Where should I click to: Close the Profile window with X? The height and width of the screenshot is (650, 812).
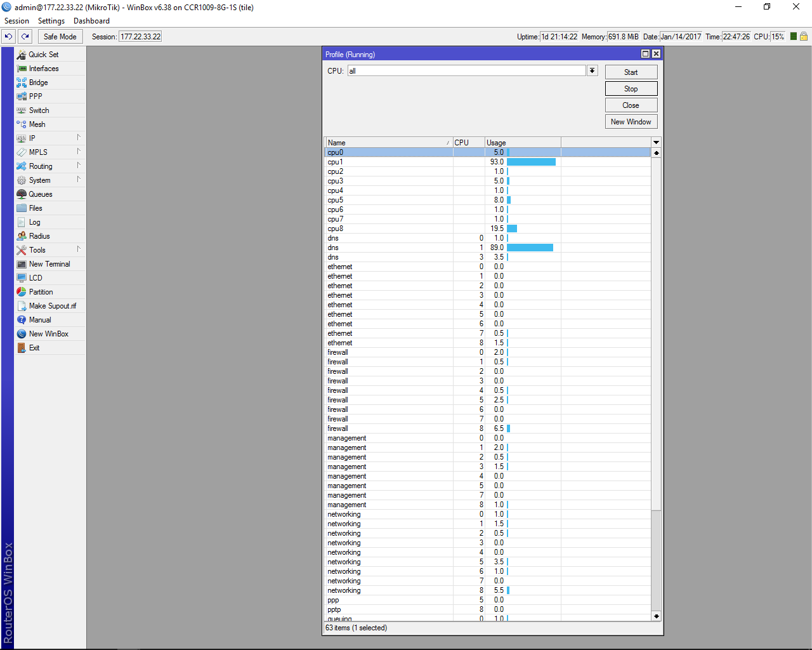[x=657, y=54]
